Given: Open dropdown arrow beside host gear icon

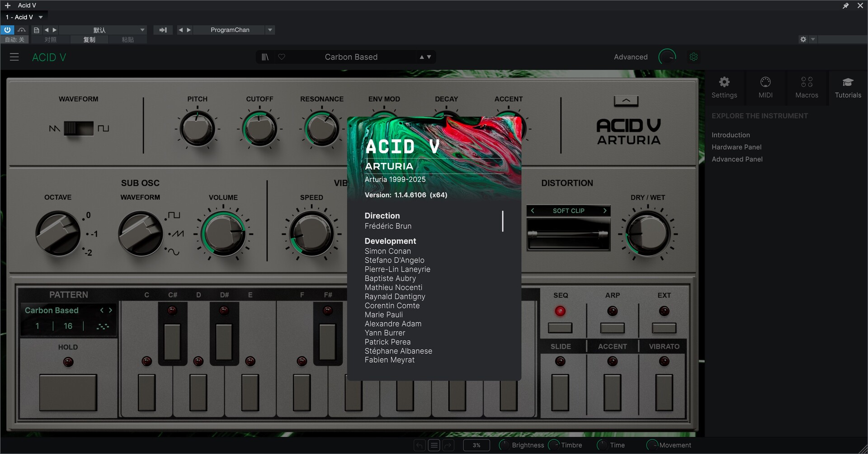Looking at the screenshot, I should point(813,39).
